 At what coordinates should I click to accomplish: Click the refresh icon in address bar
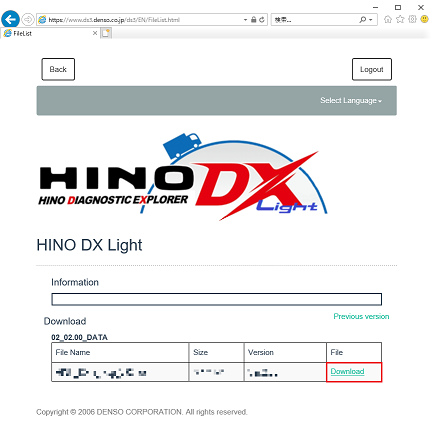point(262,20)
